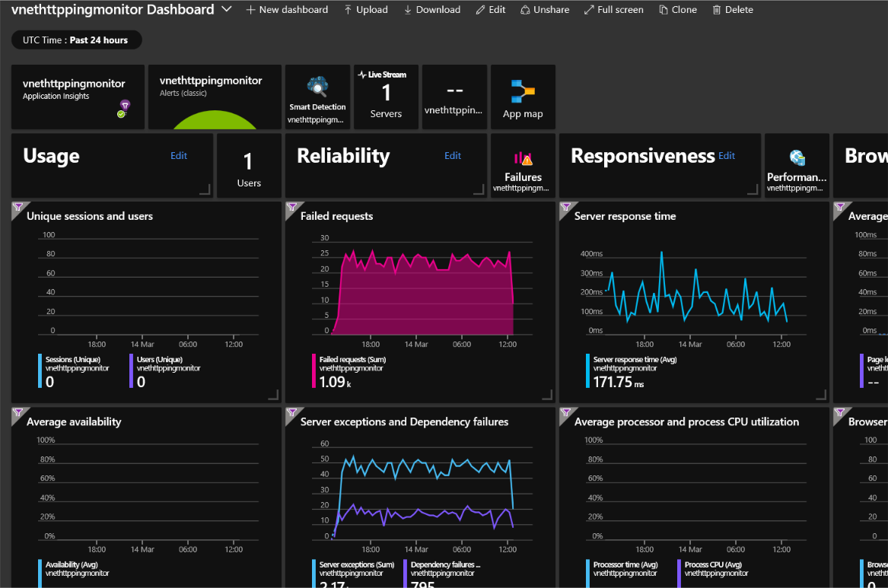
Task: Click filter icon on Failed requests chart
Action: [x=291, y=207]
